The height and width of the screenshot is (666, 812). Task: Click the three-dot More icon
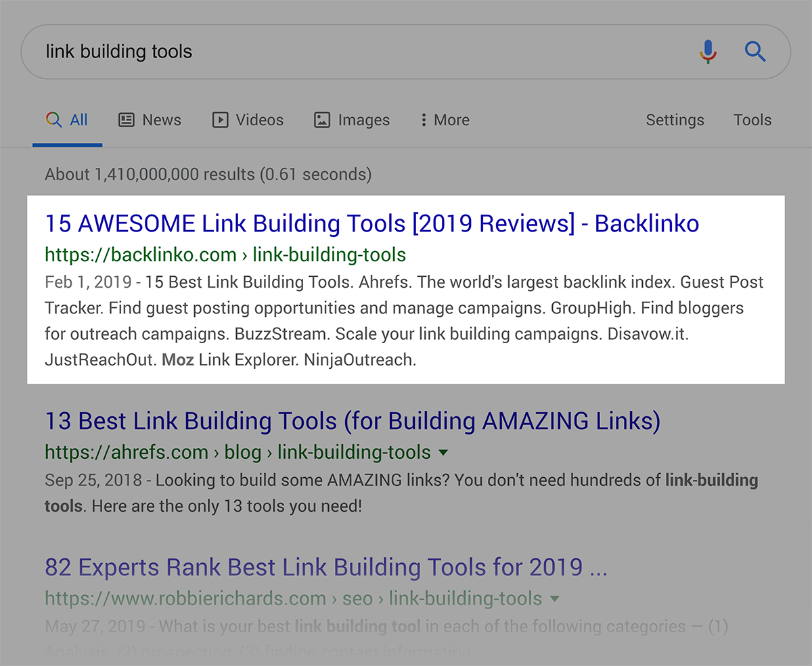coord(424,120)
